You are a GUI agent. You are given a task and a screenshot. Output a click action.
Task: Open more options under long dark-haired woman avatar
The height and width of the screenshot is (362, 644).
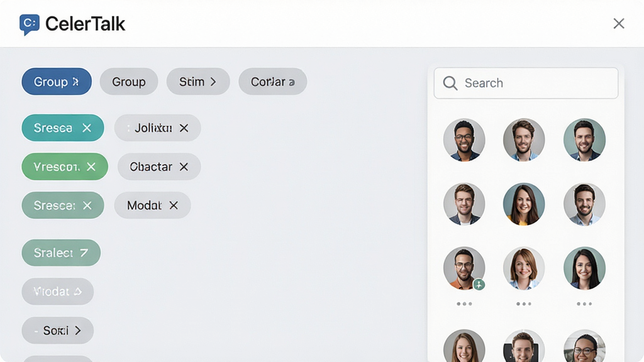click(x=584, y=304)
